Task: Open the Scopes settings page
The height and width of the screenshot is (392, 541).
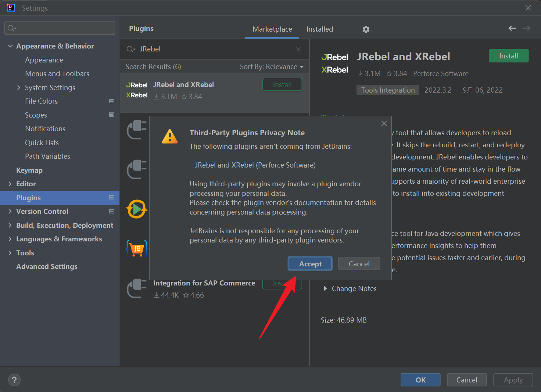Action: pyautogui.click(x=36, y=115)
